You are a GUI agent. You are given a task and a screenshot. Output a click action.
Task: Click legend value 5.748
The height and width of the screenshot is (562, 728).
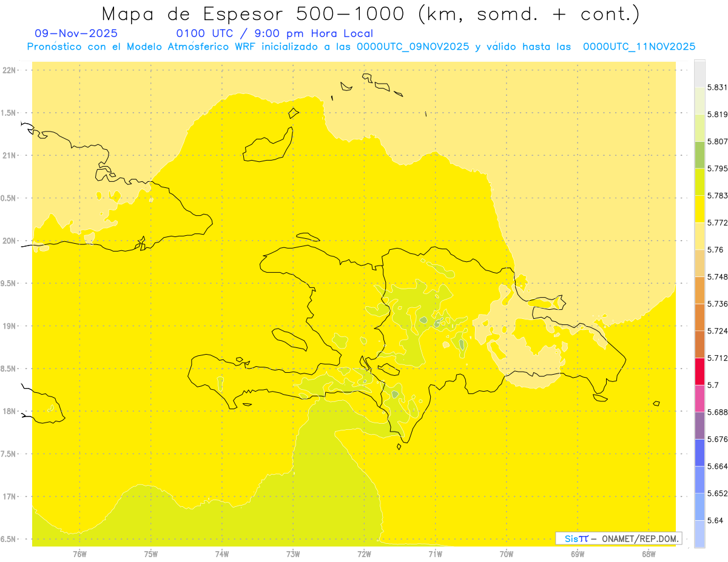717,276
